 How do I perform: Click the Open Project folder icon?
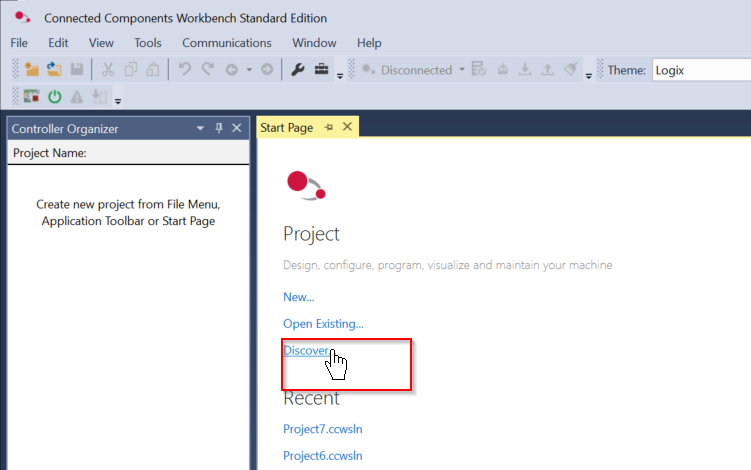(x=54, y=69)
